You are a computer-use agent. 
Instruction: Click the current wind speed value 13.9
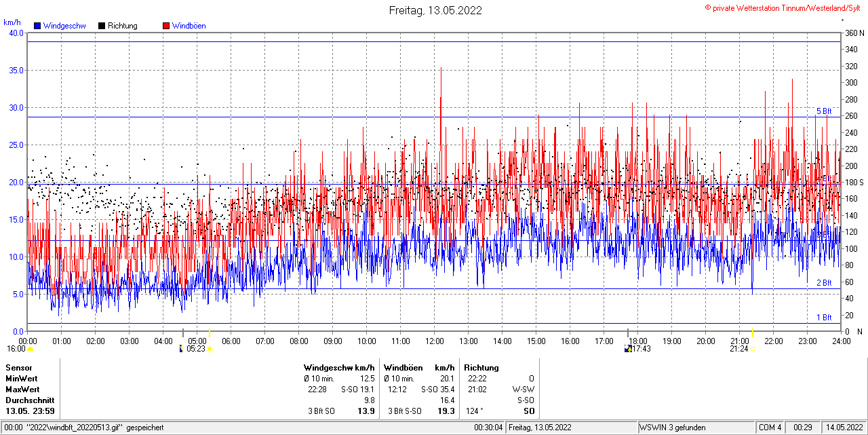[x=366, y=411]
